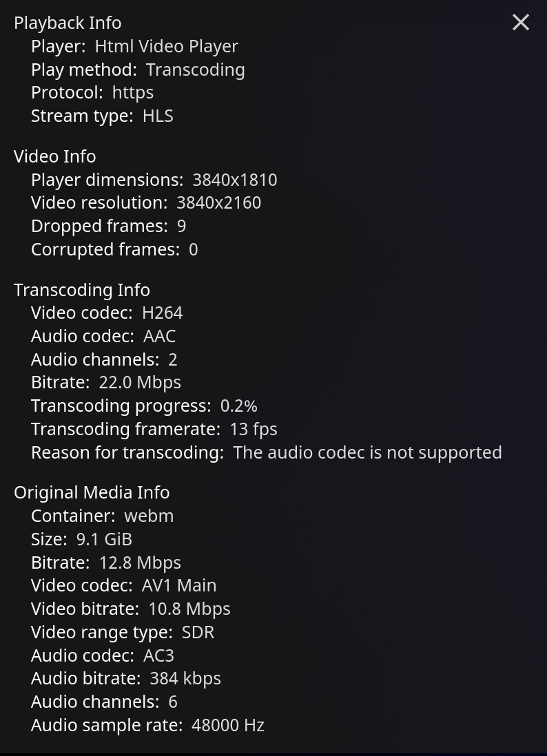Click the webm container value
Viewport: 547px width, 756px height.
point(149,516)
